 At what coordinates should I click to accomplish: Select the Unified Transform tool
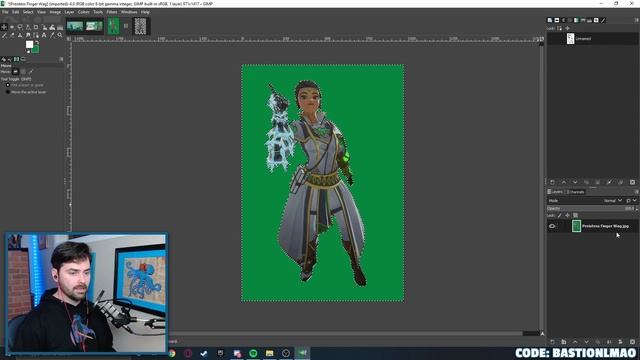44,27
